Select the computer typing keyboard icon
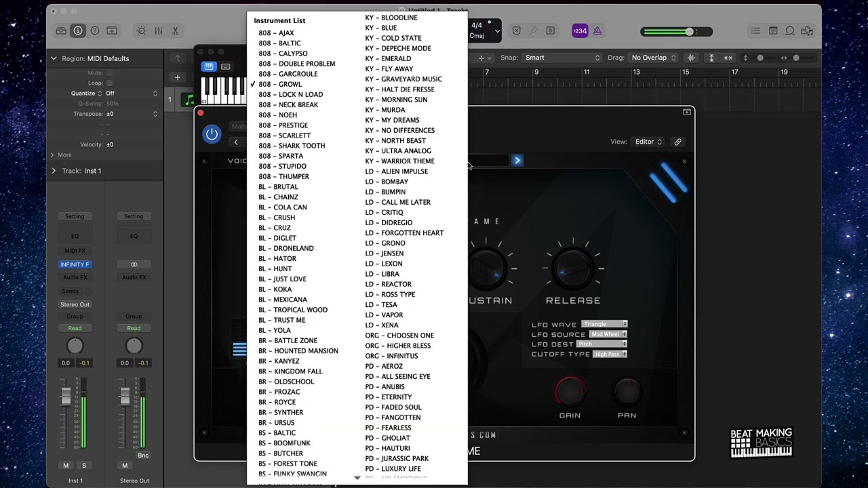The height and width of the screenshot is (488, 868). point(226,66)
